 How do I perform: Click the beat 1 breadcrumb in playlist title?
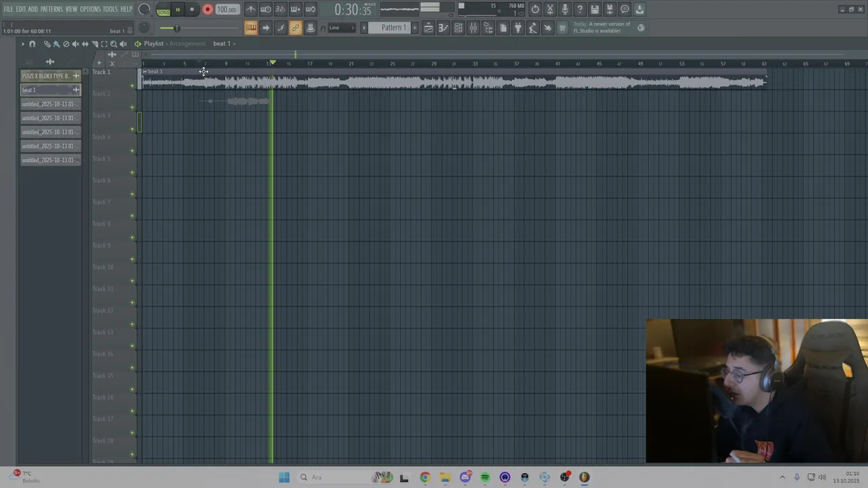pyautogui.click(x=221, y=43)
